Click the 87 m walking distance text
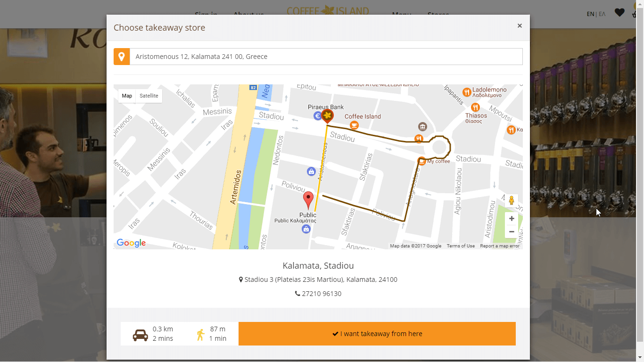Screen dimensions: 644x362 click(217, 329)
